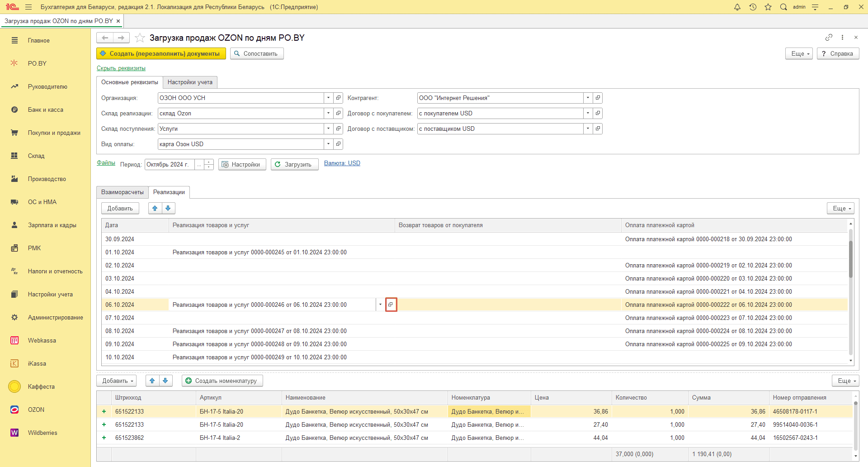The width and height of the screenshot is (868, 467).
Task: Expand Склад поступления dropdown list
Action: 329,129
